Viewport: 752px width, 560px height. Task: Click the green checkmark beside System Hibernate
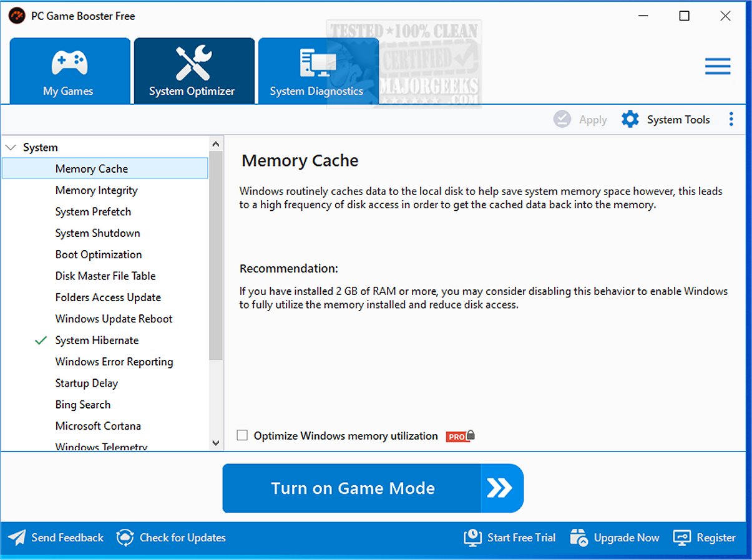[x=41, y=340]
